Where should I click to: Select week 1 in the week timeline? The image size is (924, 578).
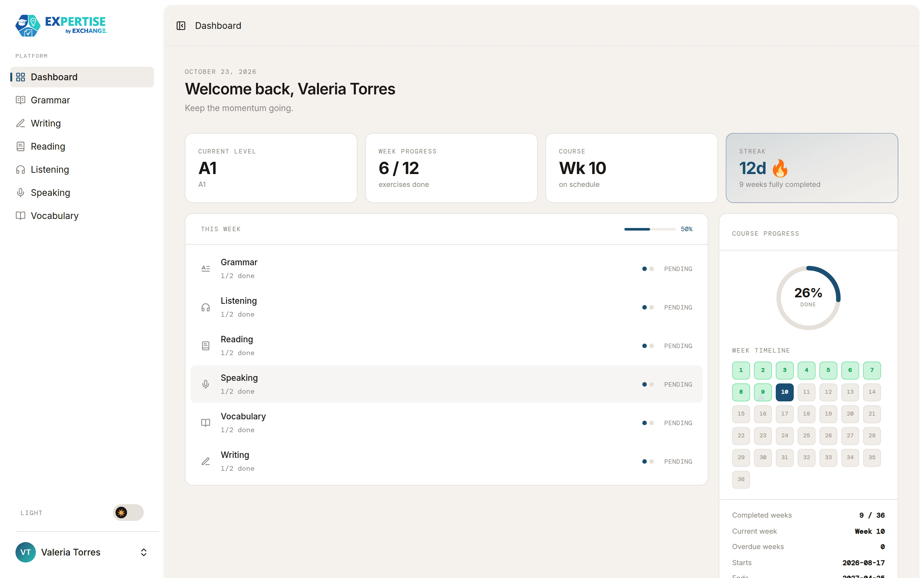tap(741, 370)
